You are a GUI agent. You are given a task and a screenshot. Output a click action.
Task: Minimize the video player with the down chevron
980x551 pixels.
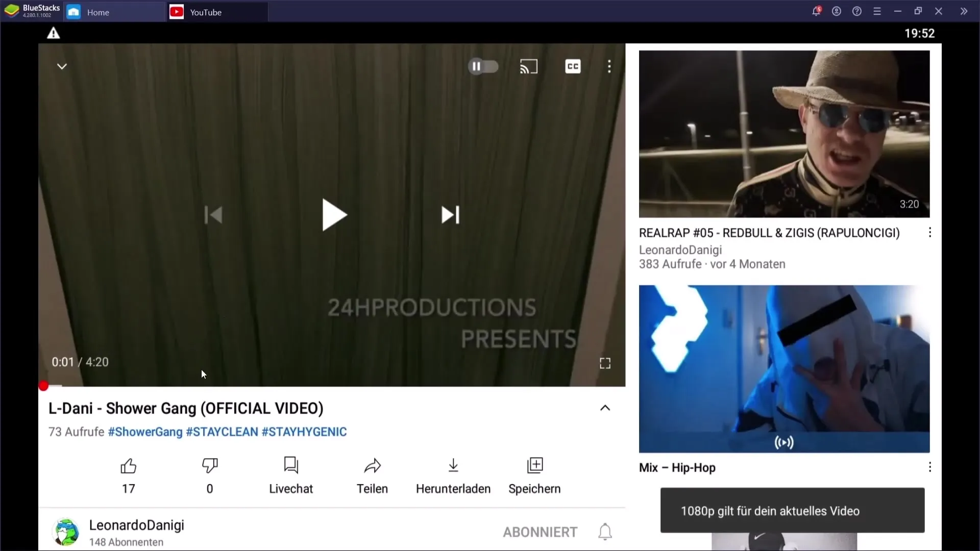coord(62,66)
